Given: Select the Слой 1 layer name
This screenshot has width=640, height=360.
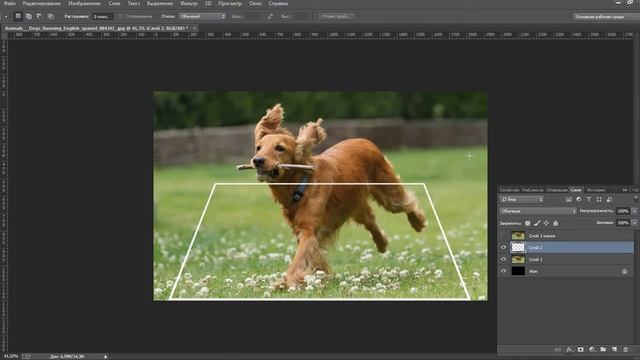Looking at the screenshot, I should pos(536,259).
